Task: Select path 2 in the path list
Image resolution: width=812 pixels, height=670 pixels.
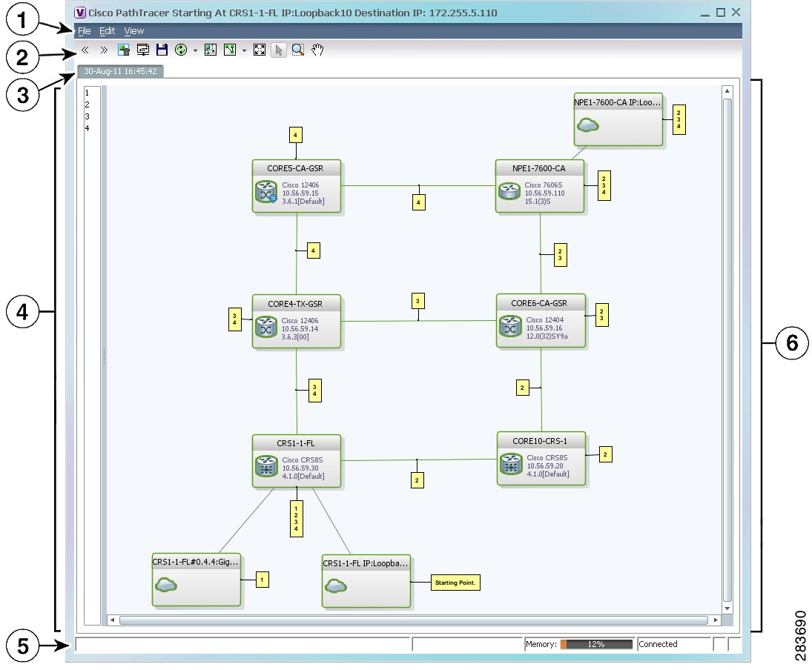Action: click(87, 105)
